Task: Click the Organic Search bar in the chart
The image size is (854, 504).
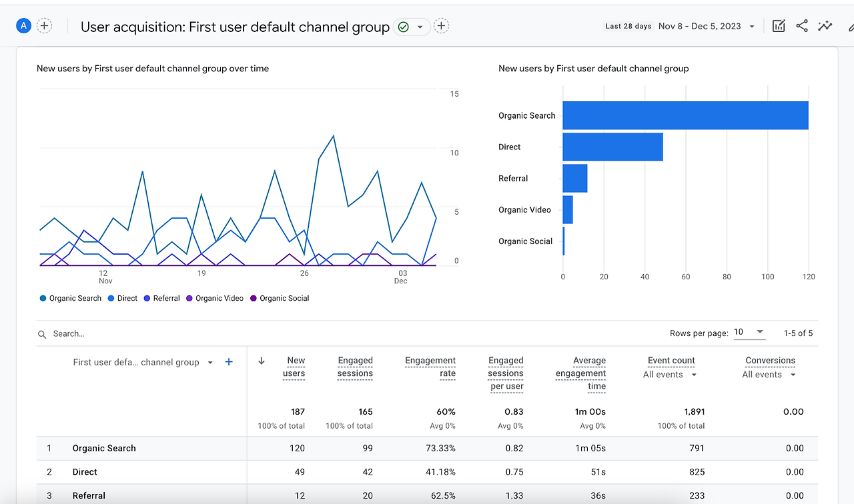Action: (x=685, y=115)
